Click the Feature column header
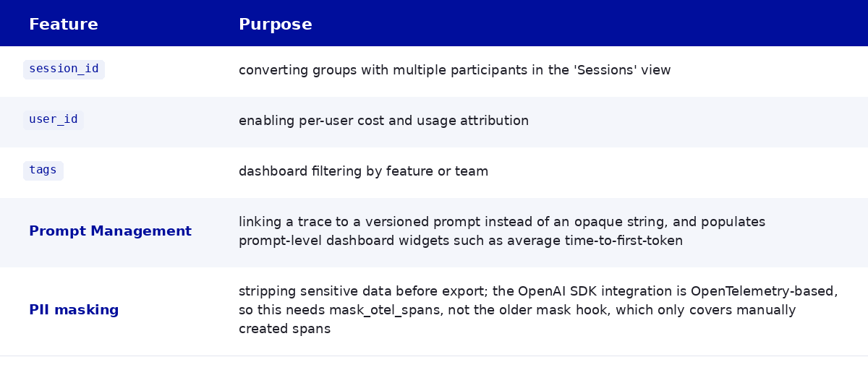The image size is (868, 370). coord(64,24)
